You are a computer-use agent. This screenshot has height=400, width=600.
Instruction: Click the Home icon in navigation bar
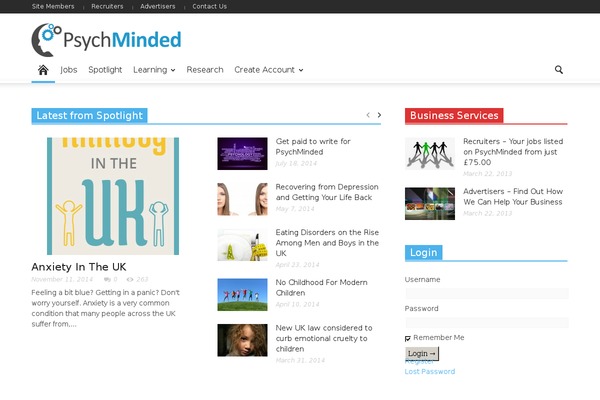click(43, 70)
